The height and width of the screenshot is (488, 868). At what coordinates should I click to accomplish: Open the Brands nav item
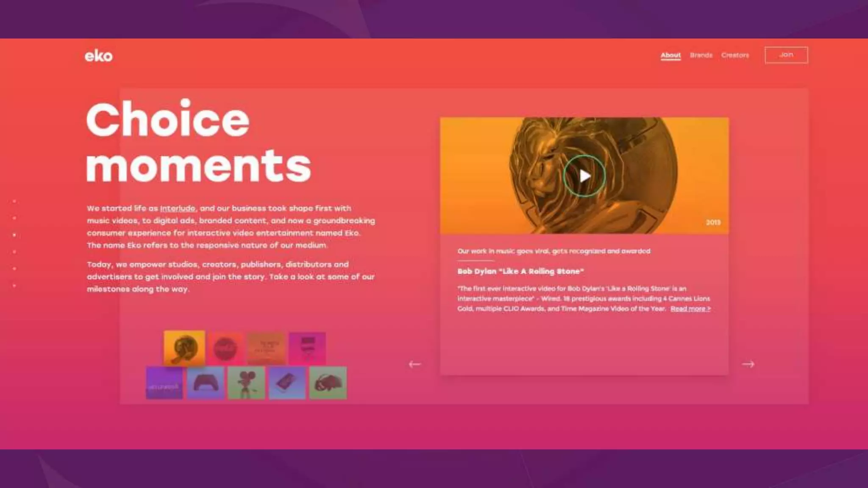click(x=701, y=55)
